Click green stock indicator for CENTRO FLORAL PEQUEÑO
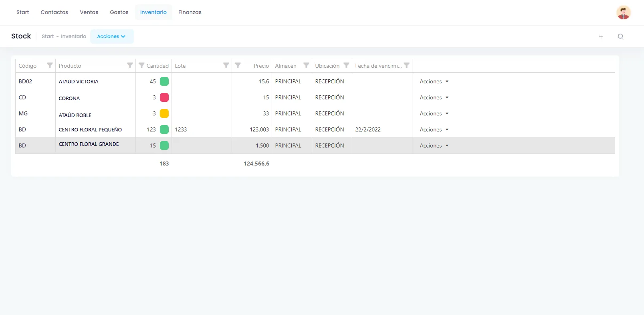 (x=164, y=129)
